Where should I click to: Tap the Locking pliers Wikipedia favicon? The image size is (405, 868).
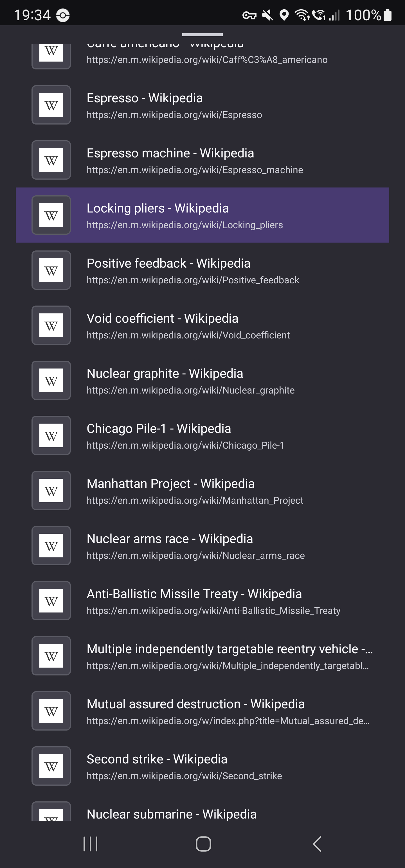tap(51, 215)
